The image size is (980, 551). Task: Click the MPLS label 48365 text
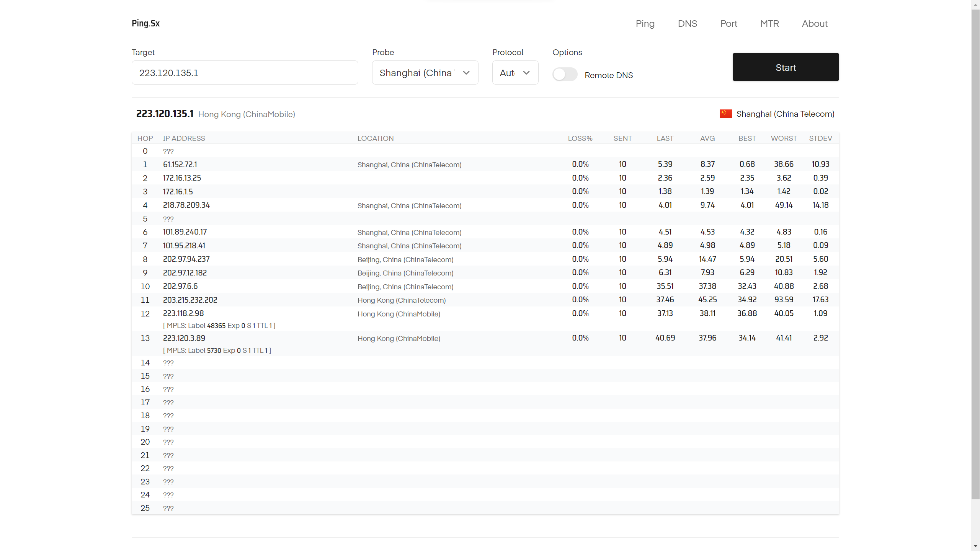coord(216,326)
